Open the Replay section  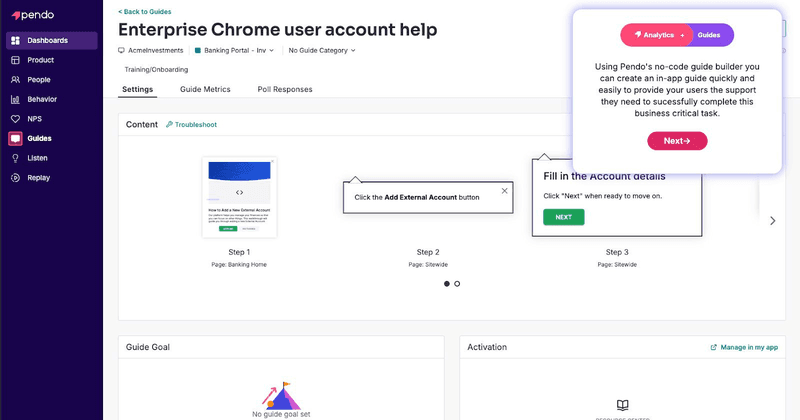coord(38,177)
